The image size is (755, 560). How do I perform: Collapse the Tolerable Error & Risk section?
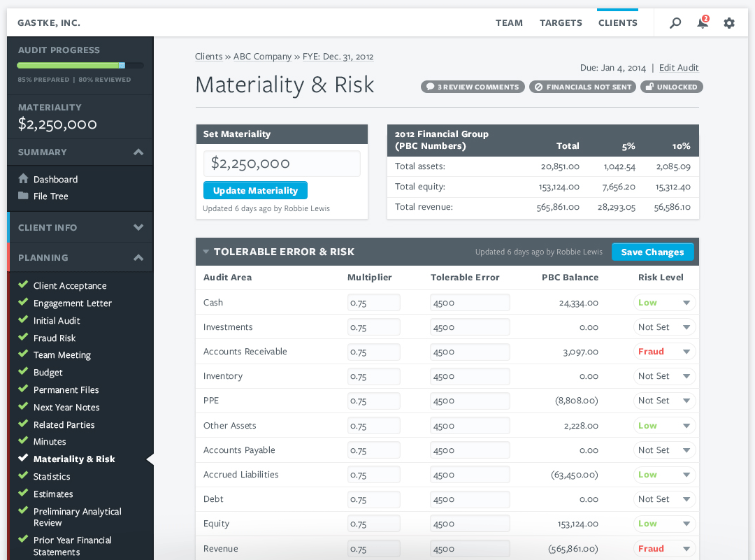pyautogui.click(x=206, y=252)
